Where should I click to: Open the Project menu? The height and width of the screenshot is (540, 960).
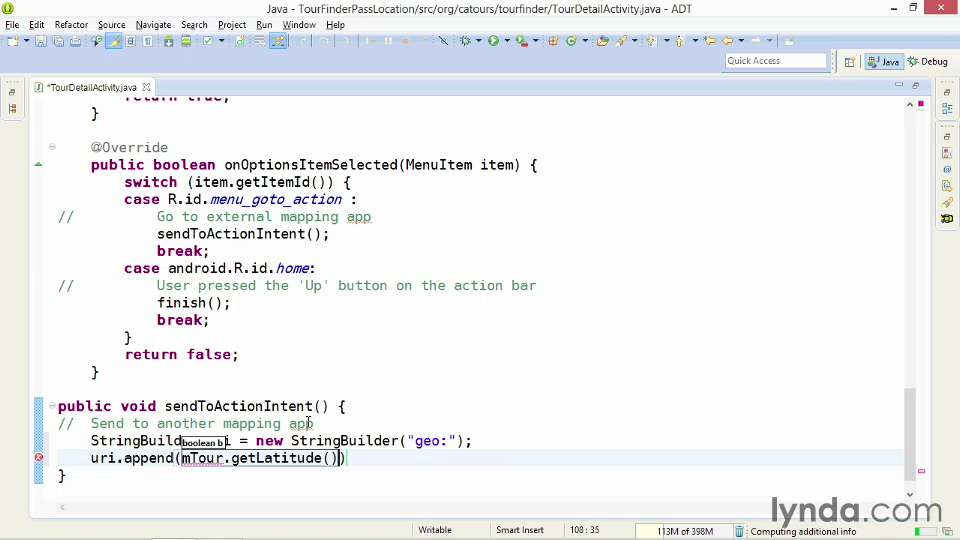click(x=231, y=24)
